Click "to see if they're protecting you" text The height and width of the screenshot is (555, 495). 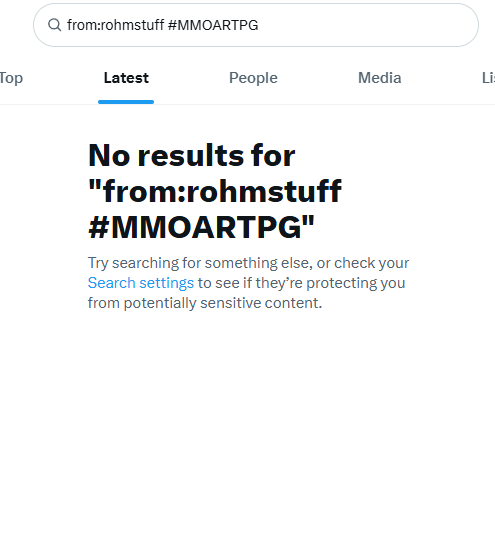(302, 283)
